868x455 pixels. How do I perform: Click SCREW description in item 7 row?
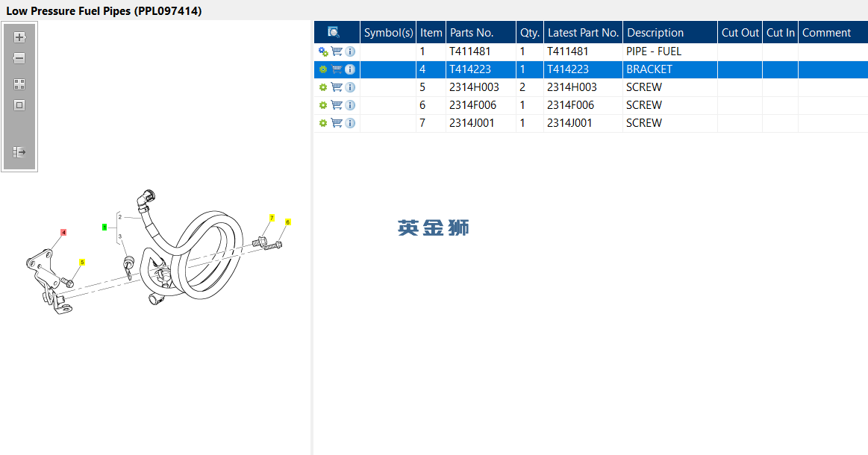point(644,123)
